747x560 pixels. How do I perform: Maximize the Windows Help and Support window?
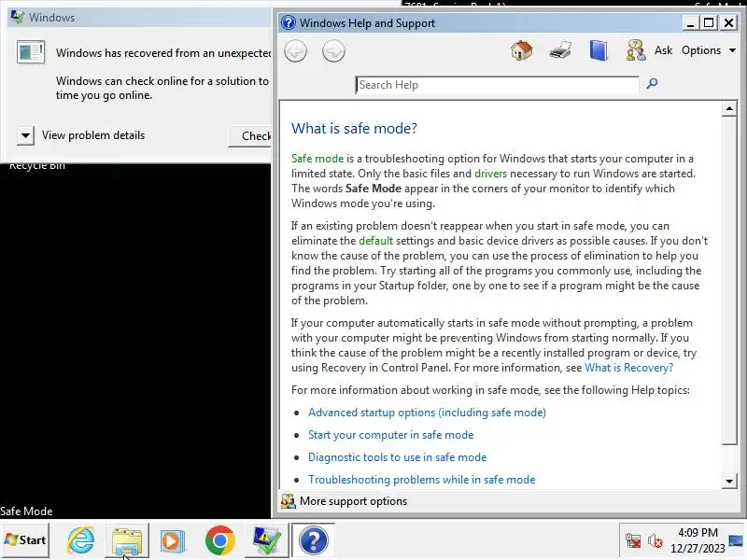[x=709, y=22]
